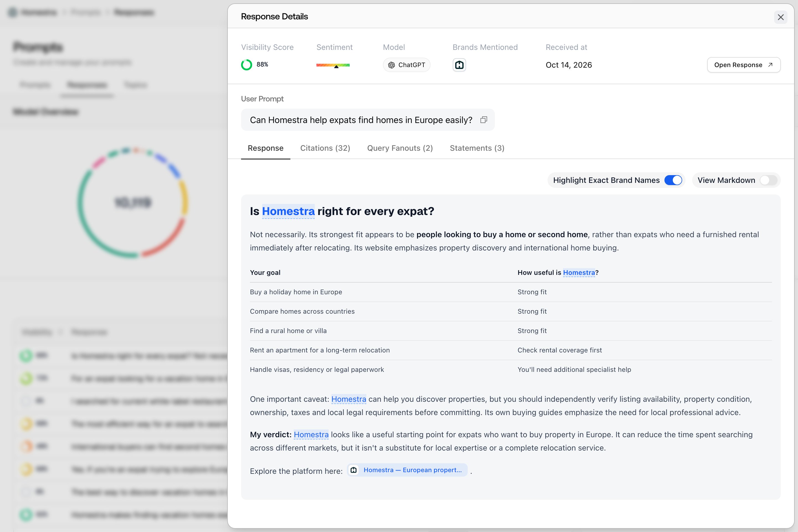
Task: Click the 'Check rental coverage first' cell
Action: point(559,350)
